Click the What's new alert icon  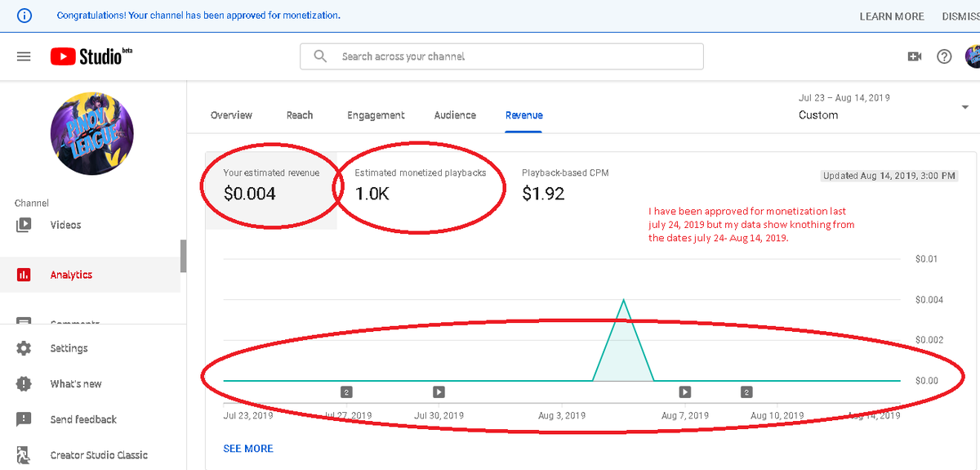[x=24, y=383]
